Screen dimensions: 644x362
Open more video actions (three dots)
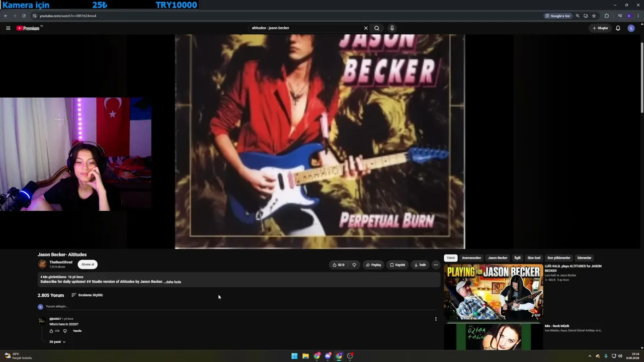[x=436, y=265]
